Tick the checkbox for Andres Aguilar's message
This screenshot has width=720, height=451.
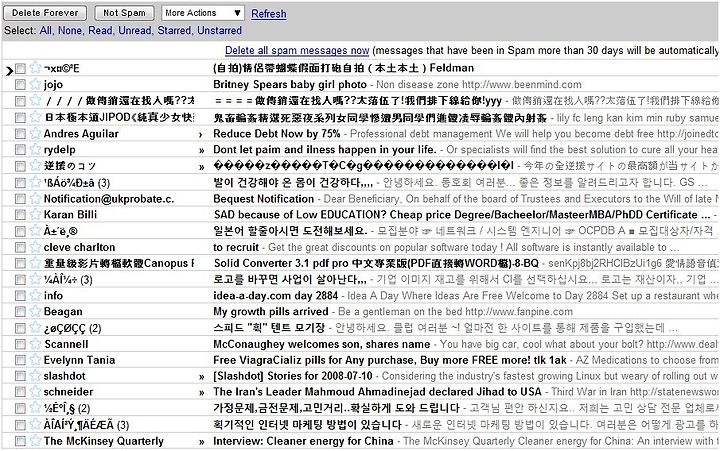point(20,134)
